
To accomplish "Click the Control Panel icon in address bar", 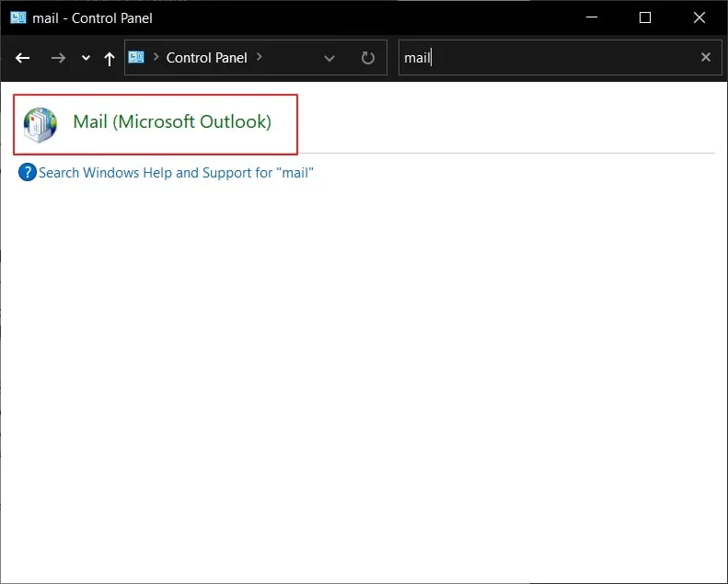I will pos(136,57).
